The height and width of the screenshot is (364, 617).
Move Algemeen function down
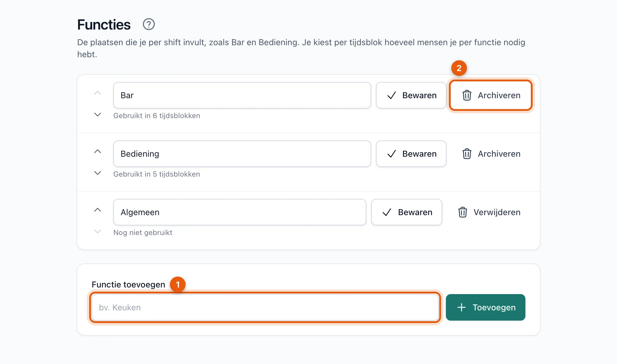(x=98, y=231)
